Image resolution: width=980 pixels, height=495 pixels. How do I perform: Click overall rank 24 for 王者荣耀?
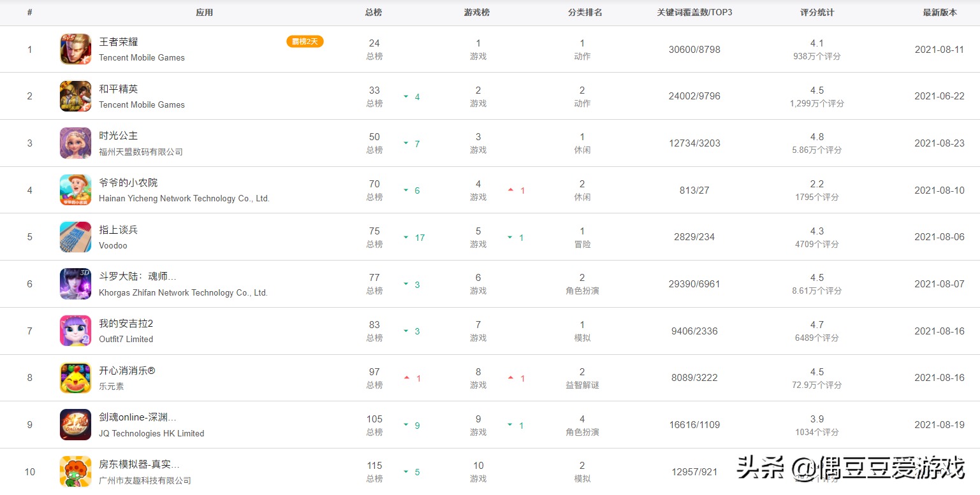pyautogui.click(x=374, y=43)
